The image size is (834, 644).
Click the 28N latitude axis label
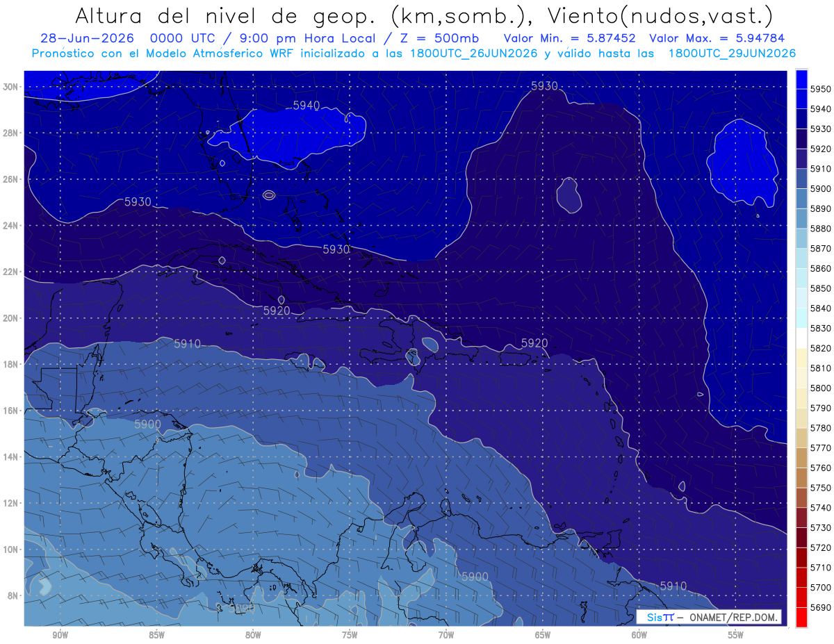point(10,133)
